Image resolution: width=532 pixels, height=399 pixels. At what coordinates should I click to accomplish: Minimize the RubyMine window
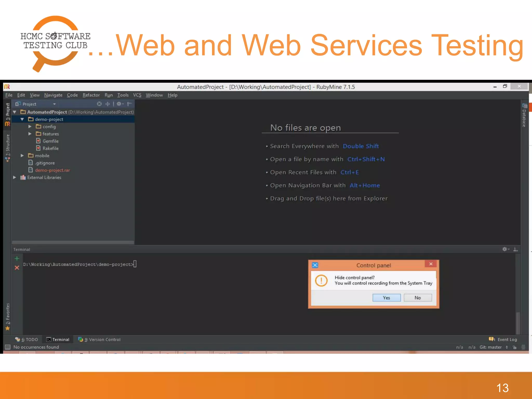[x=495, y=87]
